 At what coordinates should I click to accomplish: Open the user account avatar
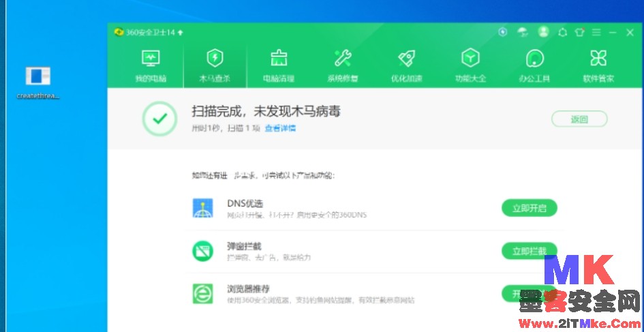(x=543, y=32)
